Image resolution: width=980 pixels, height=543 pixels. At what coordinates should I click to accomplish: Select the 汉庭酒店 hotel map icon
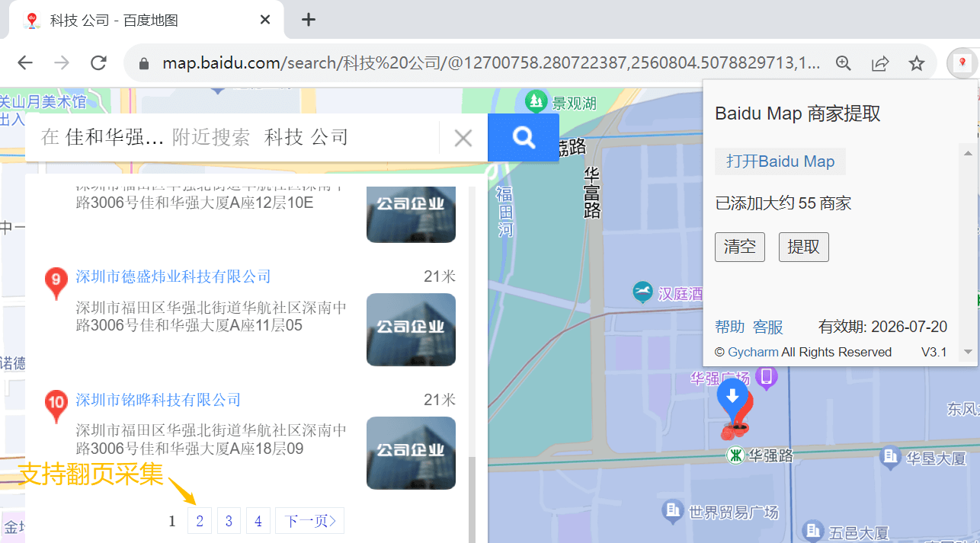pyautogui.click(x=643, y=292)
